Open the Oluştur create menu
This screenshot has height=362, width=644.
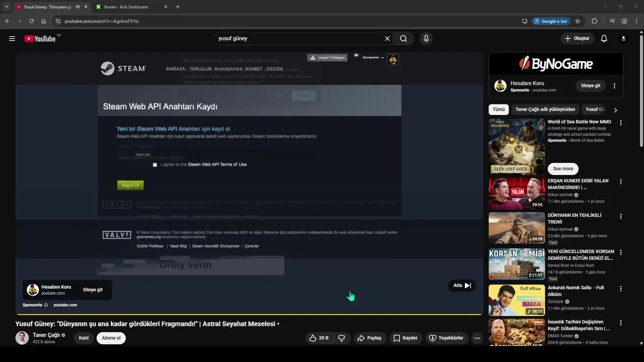(578, 39)
